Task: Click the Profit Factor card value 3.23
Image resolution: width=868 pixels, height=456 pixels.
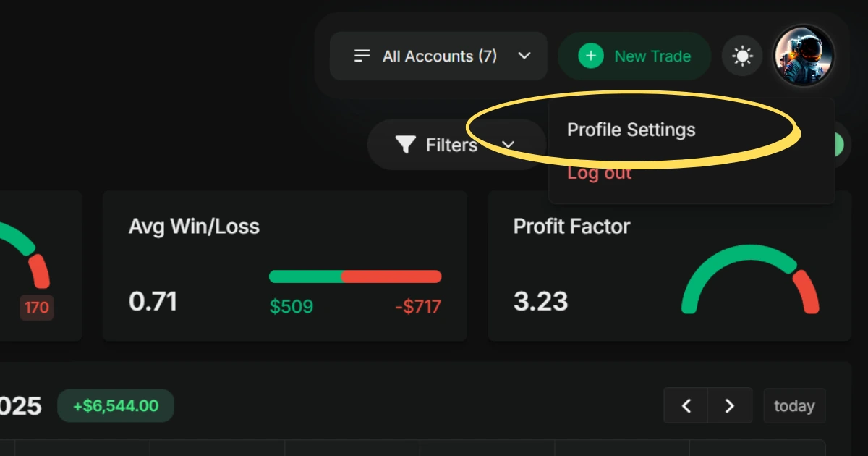Action: point(540,301)
